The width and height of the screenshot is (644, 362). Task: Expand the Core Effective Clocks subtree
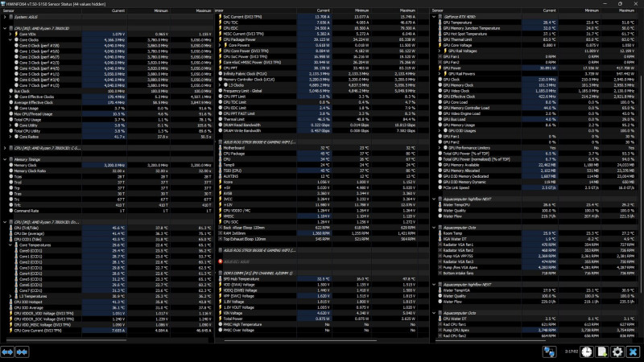[10, 97]
